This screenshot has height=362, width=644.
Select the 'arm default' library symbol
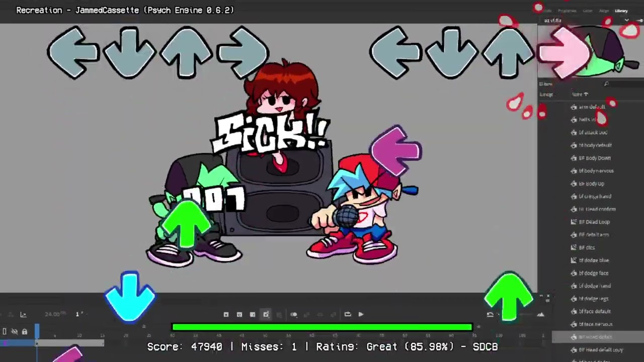tap(592, 107)
